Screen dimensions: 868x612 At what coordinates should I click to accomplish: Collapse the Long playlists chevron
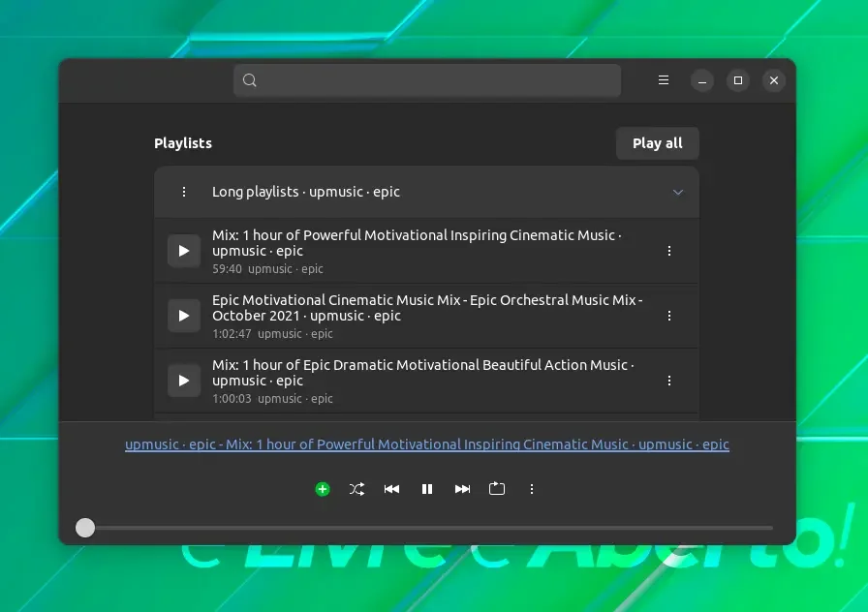pos(677,192)
